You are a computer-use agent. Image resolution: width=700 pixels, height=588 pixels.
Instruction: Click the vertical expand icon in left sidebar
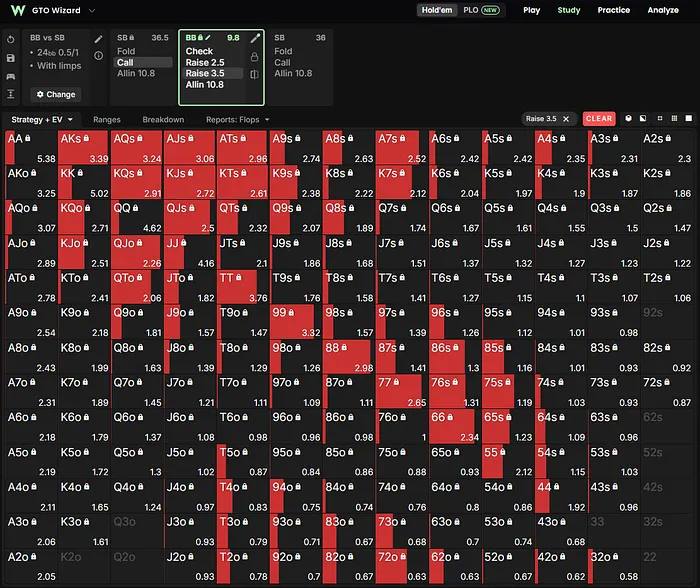[x=11, y=94]
